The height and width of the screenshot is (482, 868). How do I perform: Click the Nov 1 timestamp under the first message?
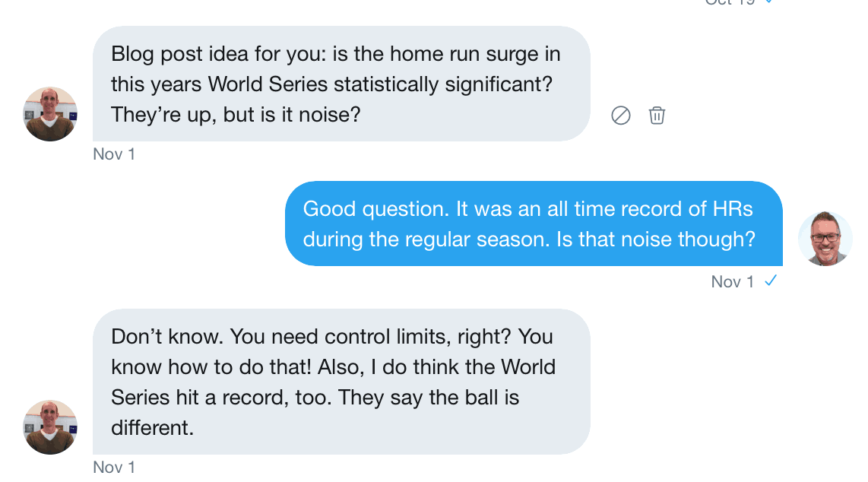tap(114, 154)
